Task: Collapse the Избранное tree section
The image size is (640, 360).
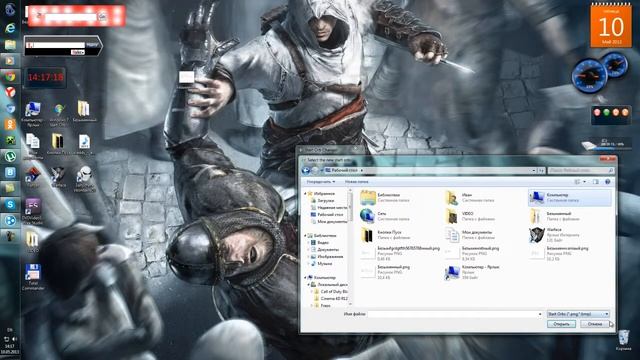Action: 305,194
